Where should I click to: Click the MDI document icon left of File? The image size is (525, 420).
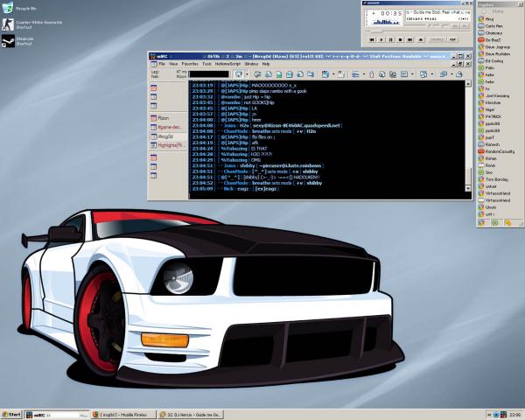(x=154, y=64)
